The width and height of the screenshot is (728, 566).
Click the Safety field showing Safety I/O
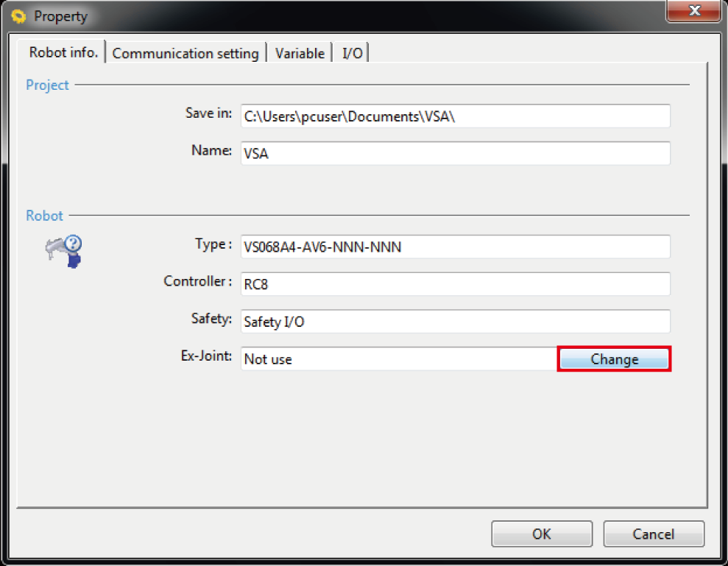click(455, 322)
